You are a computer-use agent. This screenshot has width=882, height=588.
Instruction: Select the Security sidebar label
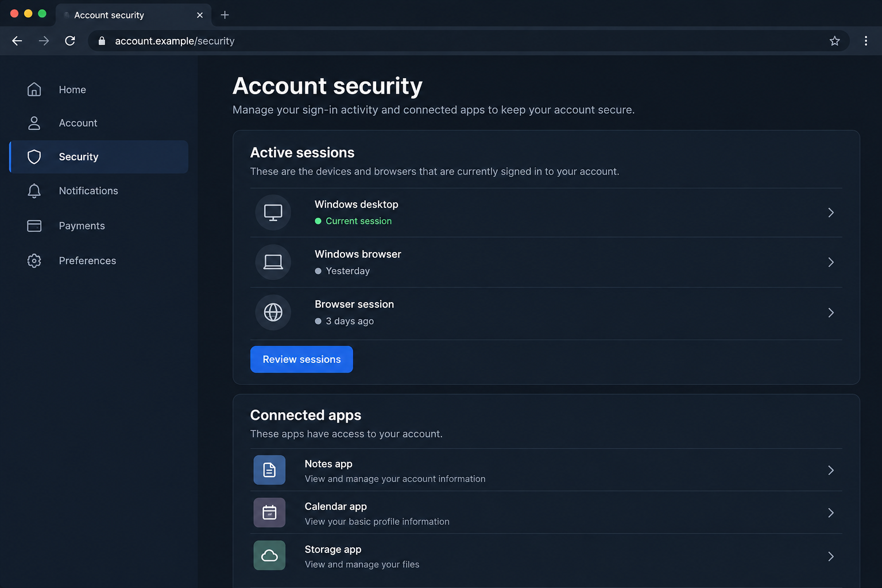[x=79, y=157]
